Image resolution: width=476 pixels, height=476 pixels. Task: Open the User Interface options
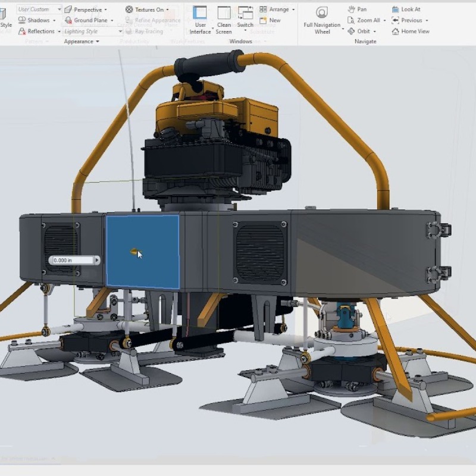(200, 14)
